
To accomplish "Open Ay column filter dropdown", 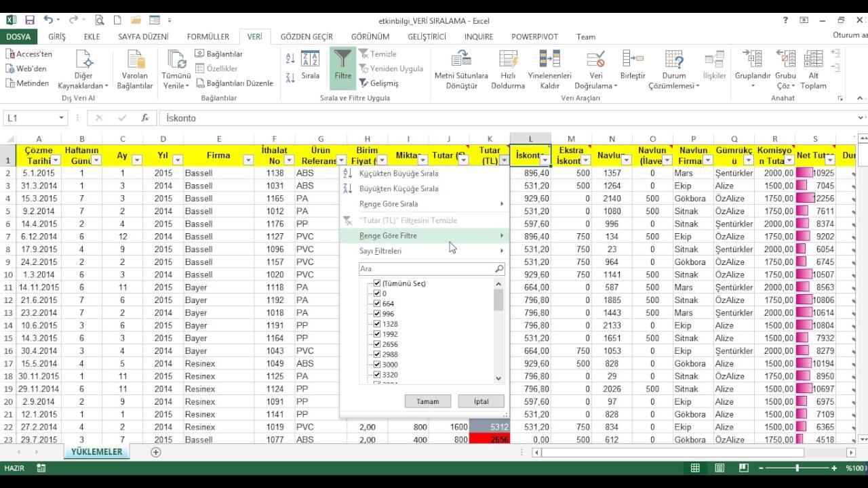I will [137, 161].
